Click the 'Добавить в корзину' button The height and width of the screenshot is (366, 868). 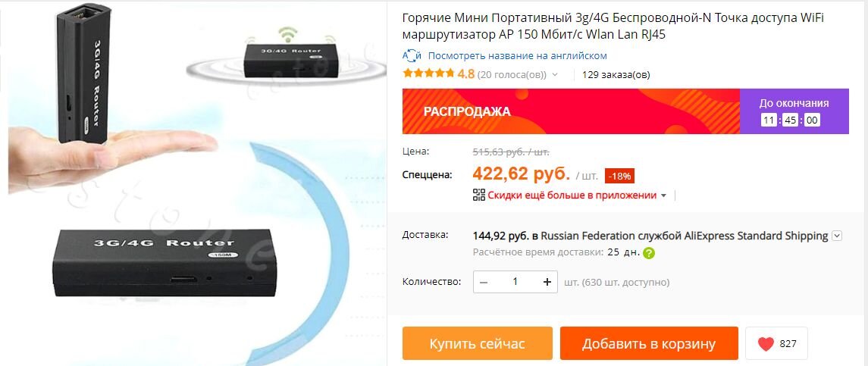click(649, 343)
